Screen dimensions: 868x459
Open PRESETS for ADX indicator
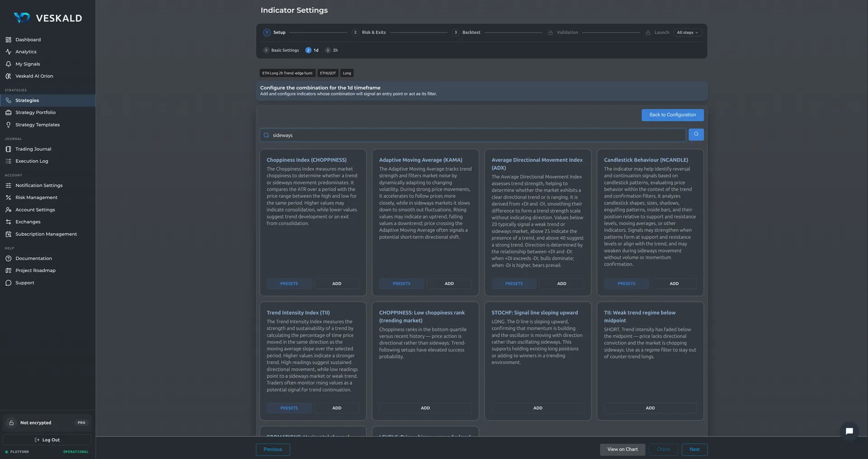click(514, 284)
